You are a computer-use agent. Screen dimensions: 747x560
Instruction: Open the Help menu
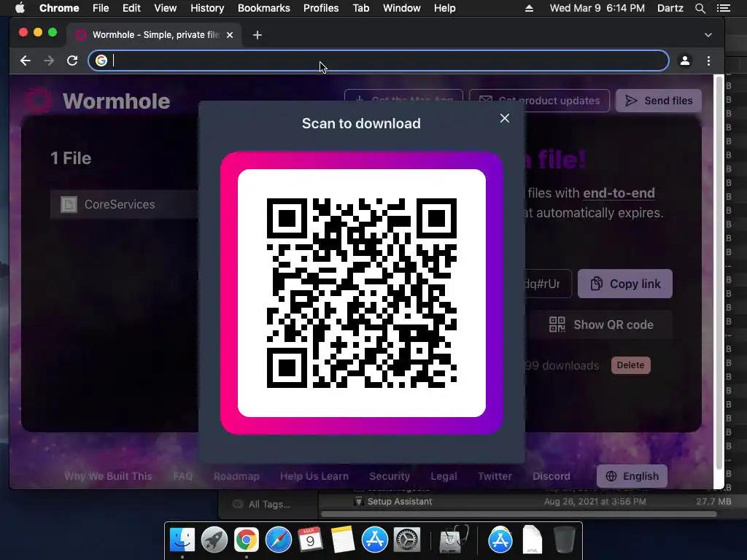point(444,8)
